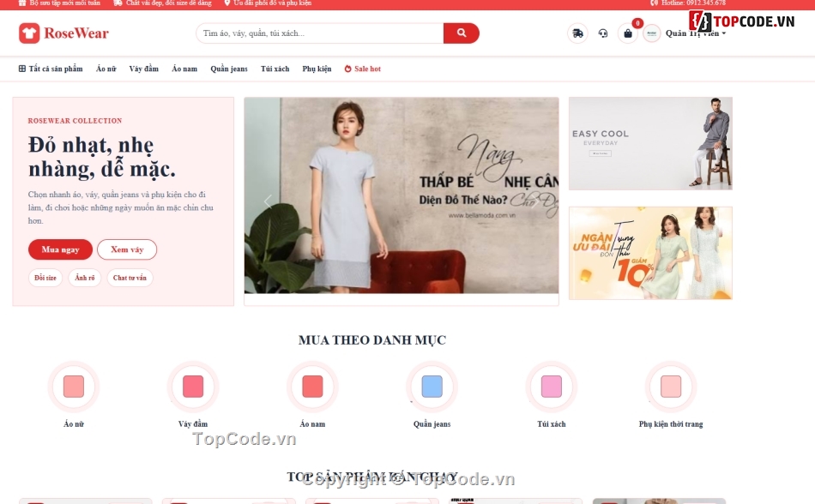Click the red search magnifier button

461,33
